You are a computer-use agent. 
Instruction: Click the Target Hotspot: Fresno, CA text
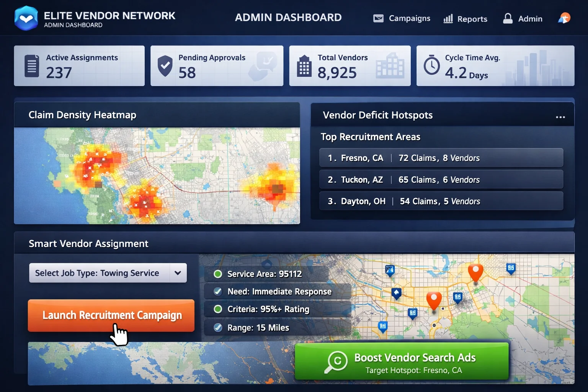[413, 370]
